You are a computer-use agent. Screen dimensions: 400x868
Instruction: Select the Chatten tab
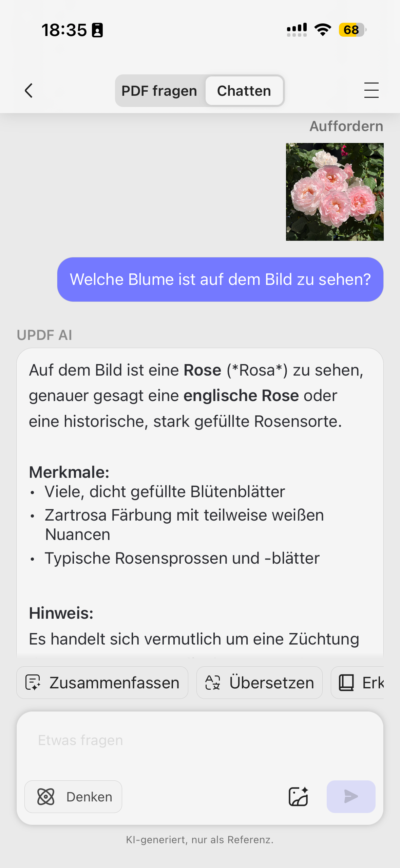(x=244, y=91)
